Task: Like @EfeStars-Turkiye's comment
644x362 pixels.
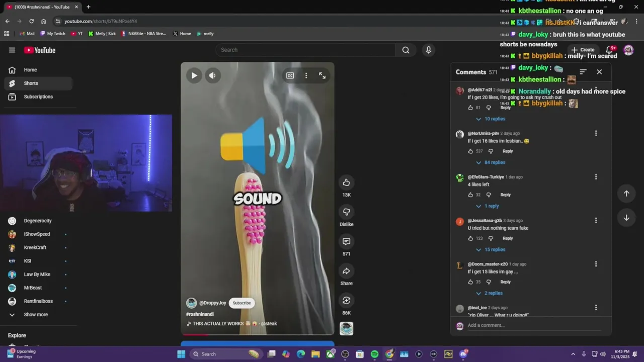Action: coord(470,195)
